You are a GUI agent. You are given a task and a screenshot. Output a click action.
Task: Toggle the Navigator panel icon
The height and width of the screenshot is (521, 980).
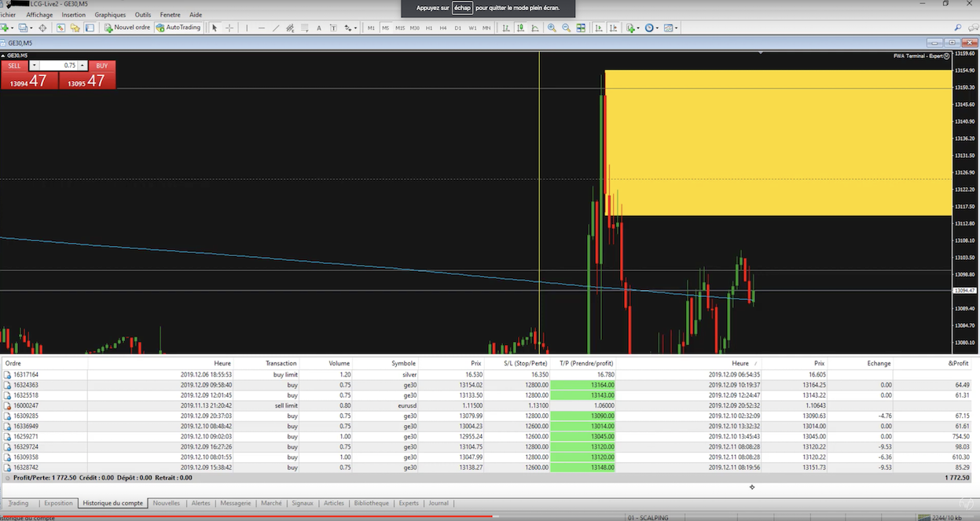(x=75, y=28)
